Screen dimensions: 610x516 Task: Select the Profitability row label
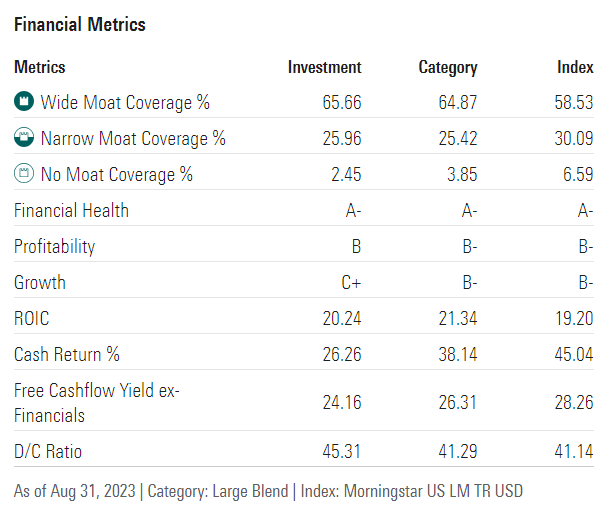pyautogui.click(x=55, y=246)
